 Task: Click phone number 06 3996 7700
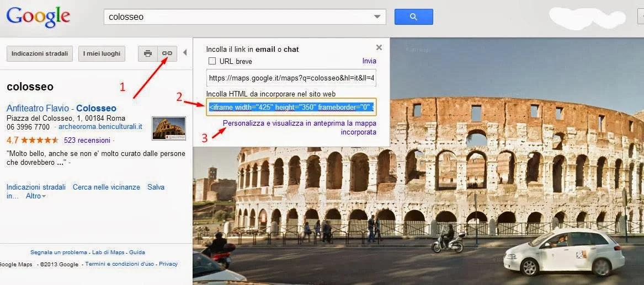point(28,127)
